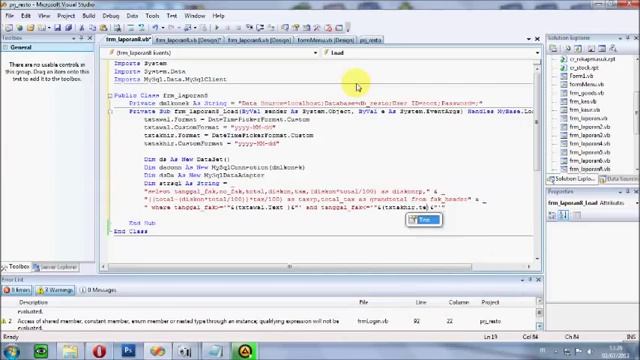This screenshot has height=360, width=640.
Task: Click the Save All toolbar icon
Action: 68,28
